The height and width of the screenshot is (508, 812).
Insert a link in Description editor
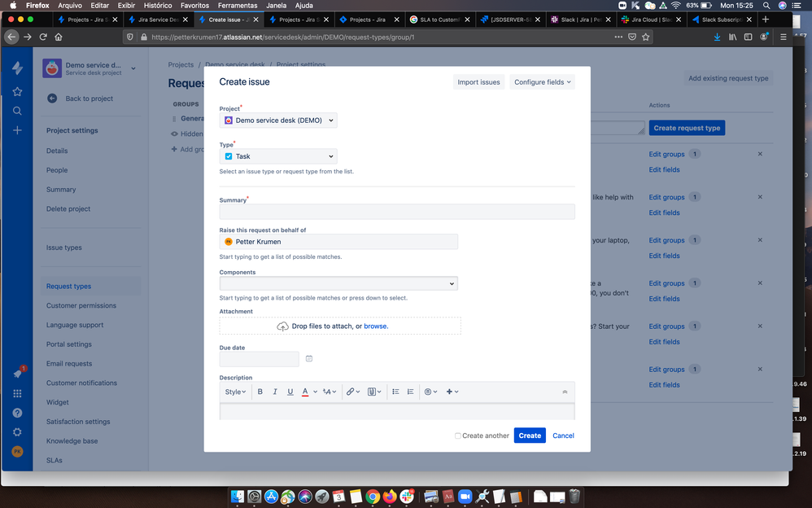click(x=352, y=392)
